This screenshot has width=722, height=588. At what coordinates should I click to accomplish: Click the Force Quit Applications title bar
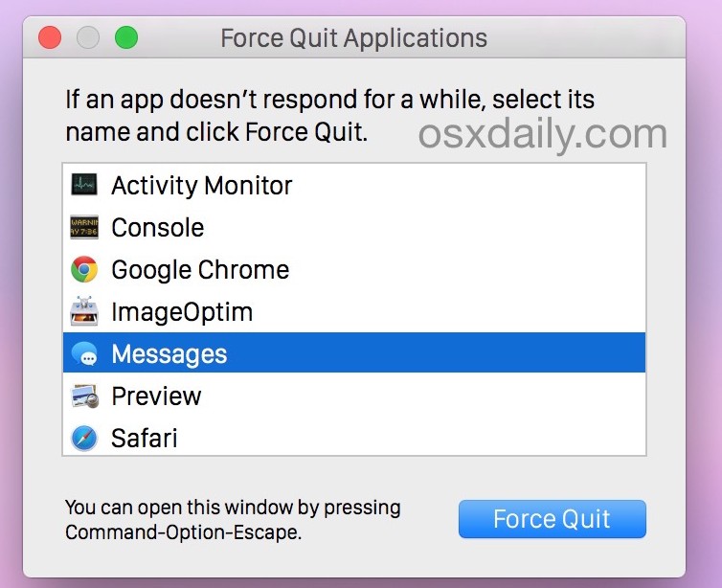[353, 38]
